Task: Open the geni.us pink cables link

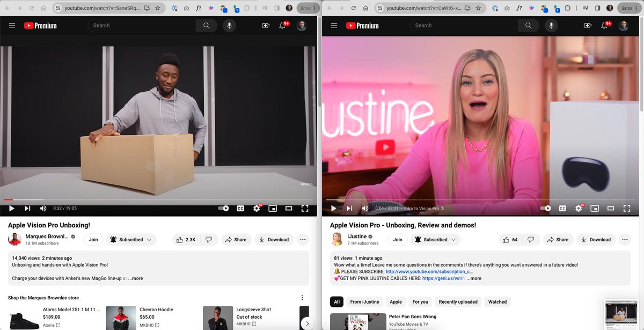Action: pyautogui.click(x=443, y=278)
